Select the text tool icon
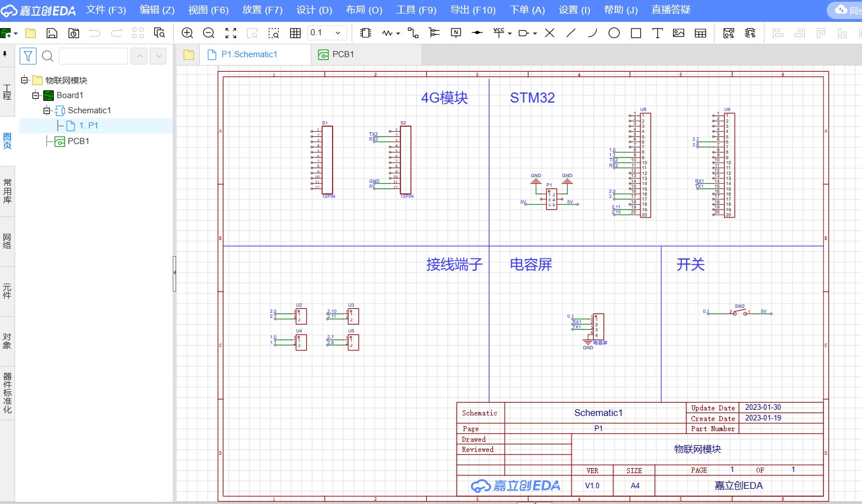The height and width of the screenshot is (504, 862). 657,33
